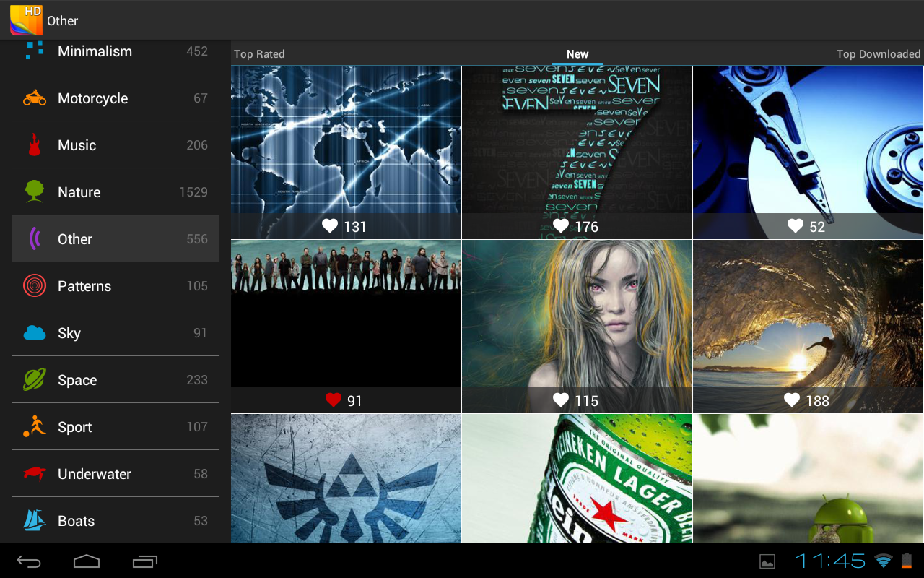This screenshot has height=578, width=924.
Task: Click the Other title in action bar
Action: click(x=62, y=21)
